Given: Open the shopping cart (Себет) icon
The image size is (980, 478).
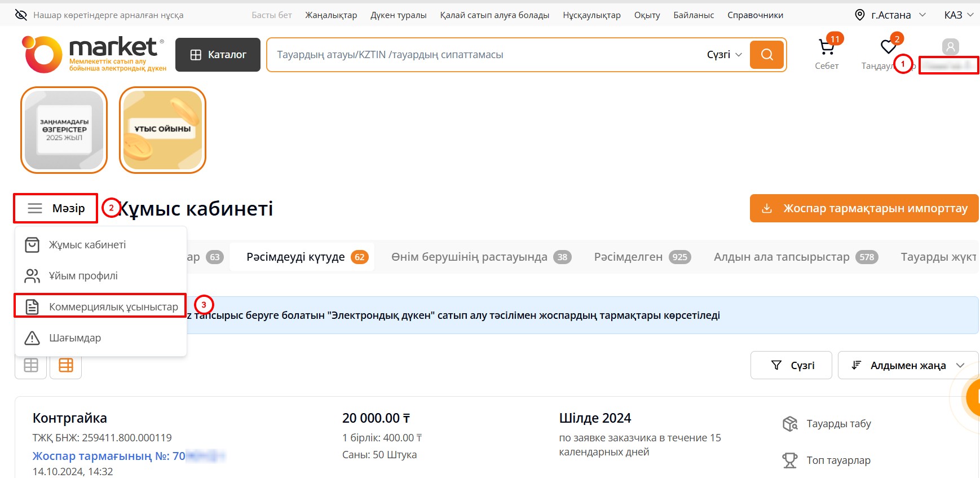Looking at the screenshot, I should click(827, 49).
